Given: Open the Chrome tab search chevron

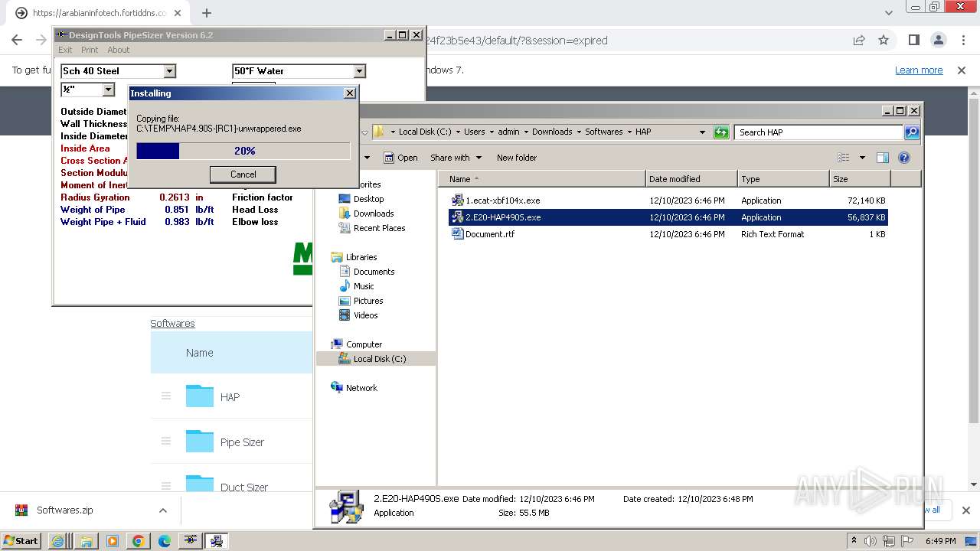Looking at the screenshot, I should [888, 13].
